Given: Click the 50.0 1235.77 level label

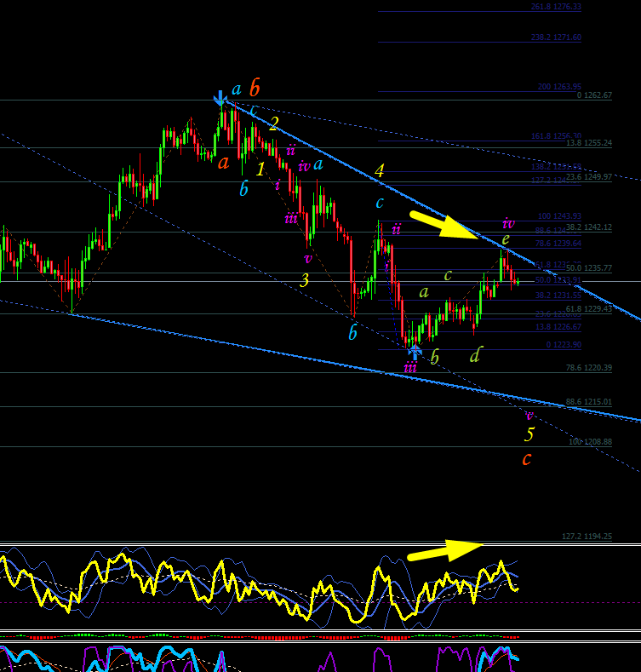Looking at the screenshot, I should click(589, 268).
